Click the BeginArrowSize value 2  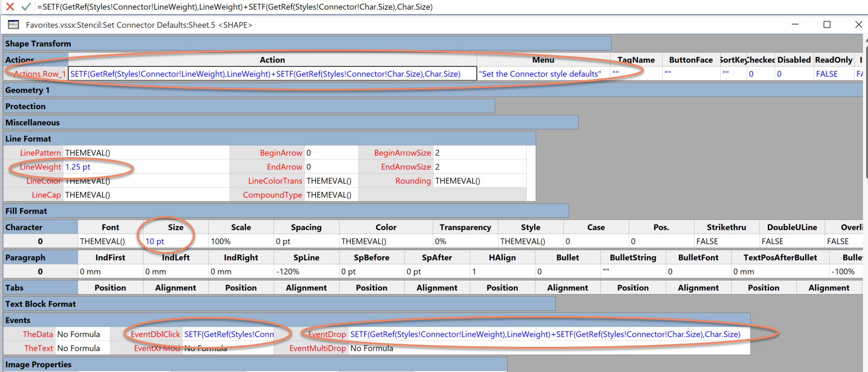tap(480, 153)
